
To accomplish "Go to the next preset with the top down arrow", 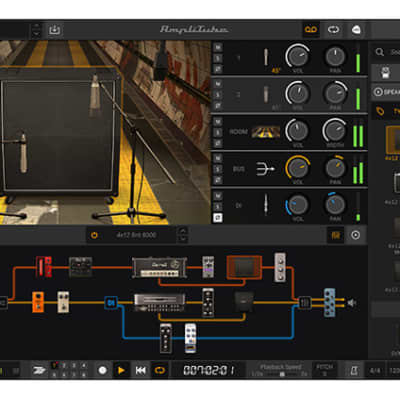I will coord(36,34).
